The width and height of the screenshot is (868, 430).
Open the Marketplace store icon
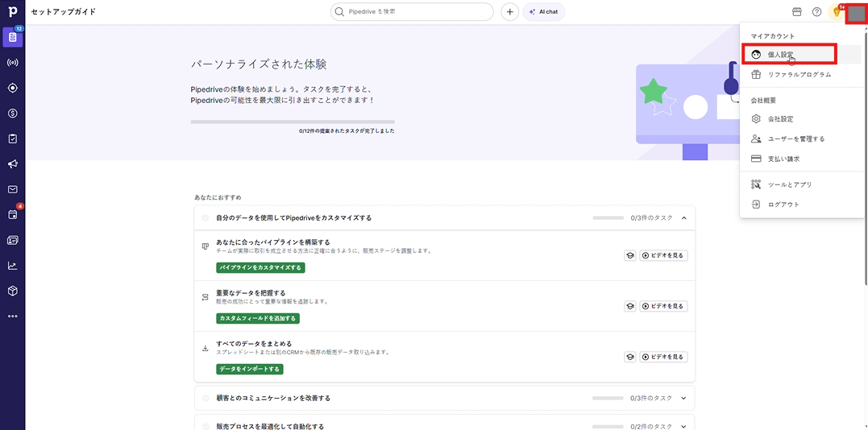[796, 11]
